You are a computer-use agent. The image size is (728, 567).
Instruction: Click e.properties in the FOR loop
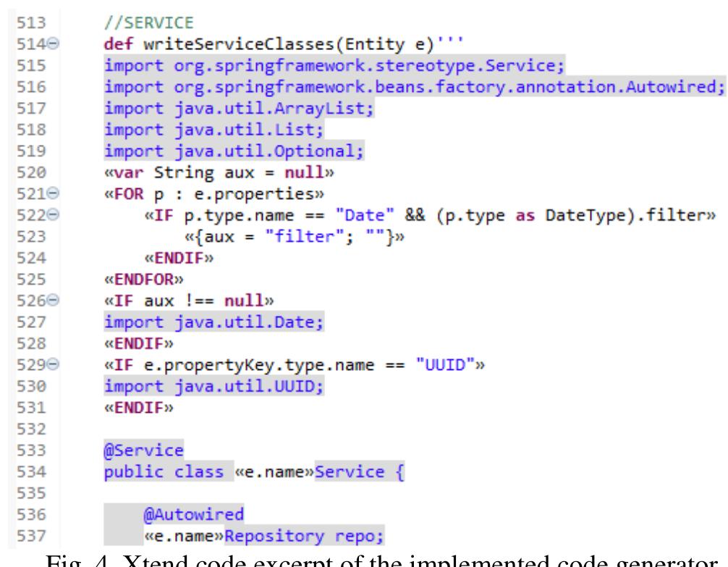253,194
